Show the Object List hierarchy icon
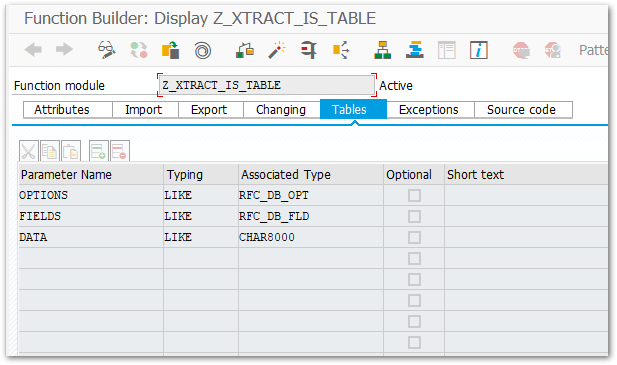 (382, 50)
